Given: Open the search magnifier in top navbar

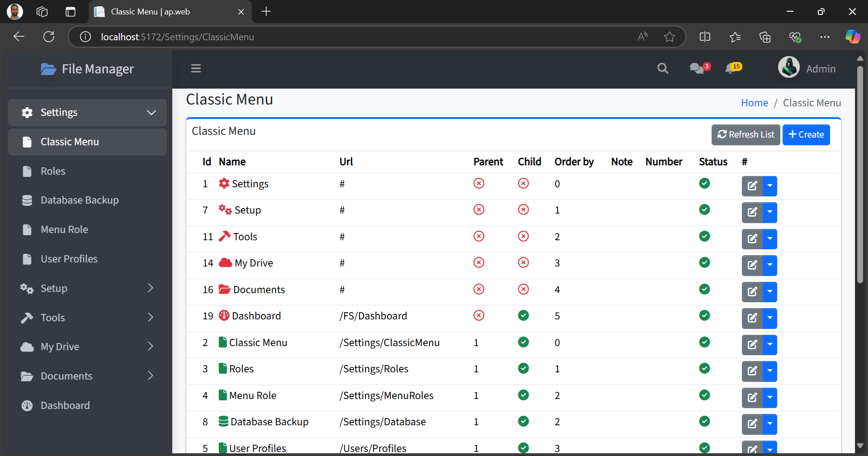Looking at the screenshot, I should pyautogui.click(x=663, y=68).
